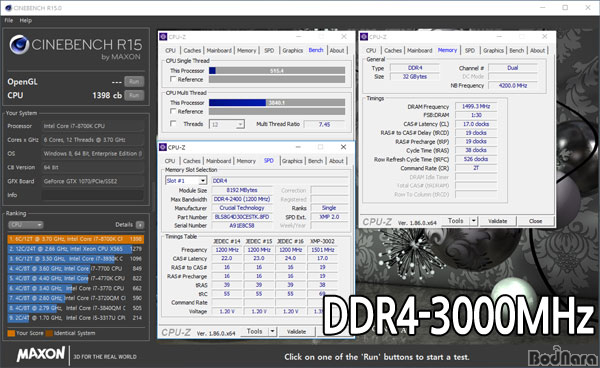Click the Part Number field BLS8G4D30CESTK
The image size is (600, 368).
(x=242, y=217)
